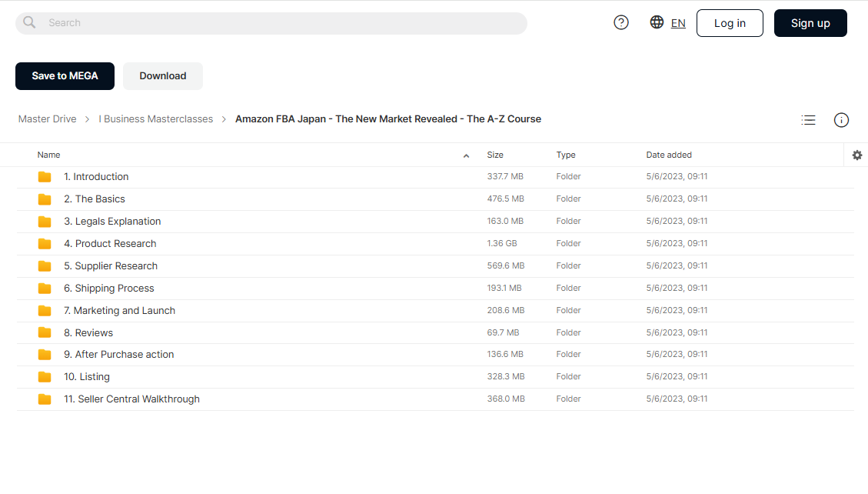The width and height of the screenshot is (868, 494).
Task: Click breadcrumb chevron after I Business Masterclasses
Action: click(x=224, y=119)
